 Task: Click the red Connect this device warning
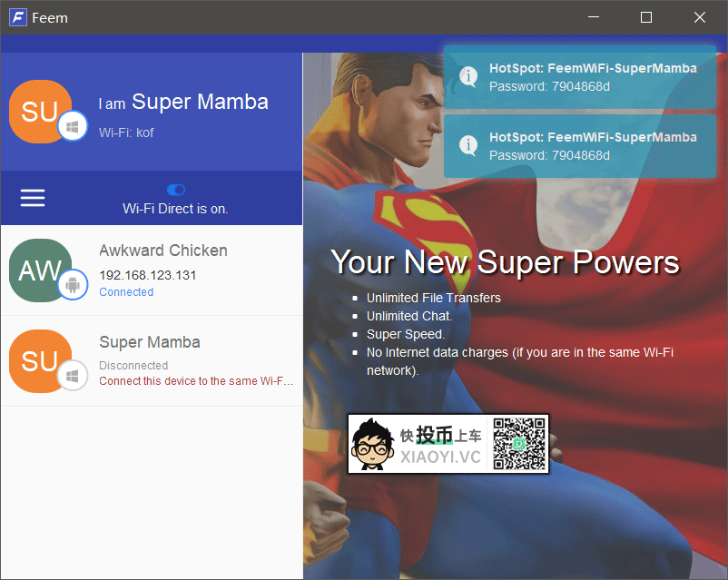196,381
